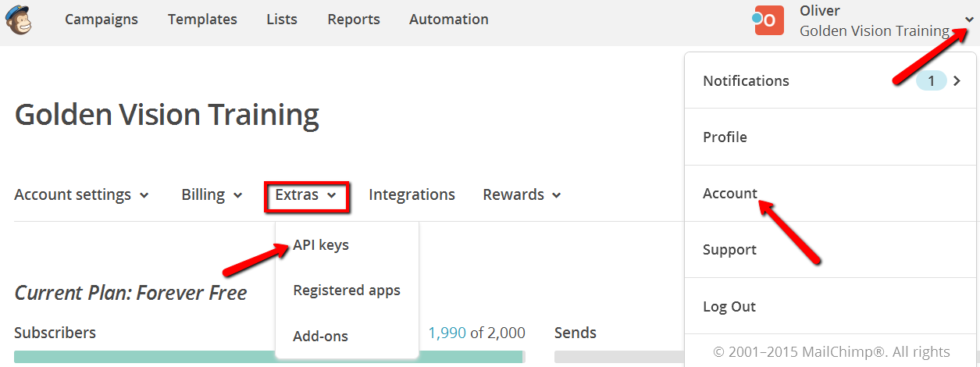
Task: Choose Account in the user menu
Action: point(832,193)
